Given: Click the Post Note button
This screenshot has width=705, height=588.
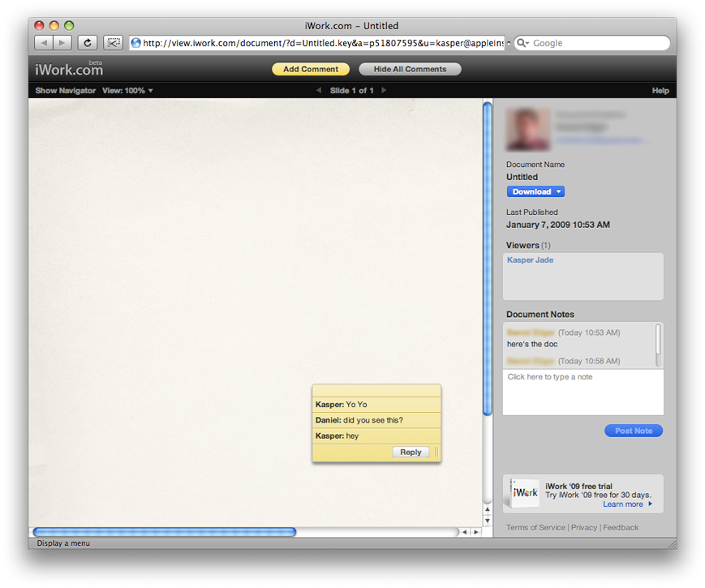Looking at the screenshot, I should point(634,431).
